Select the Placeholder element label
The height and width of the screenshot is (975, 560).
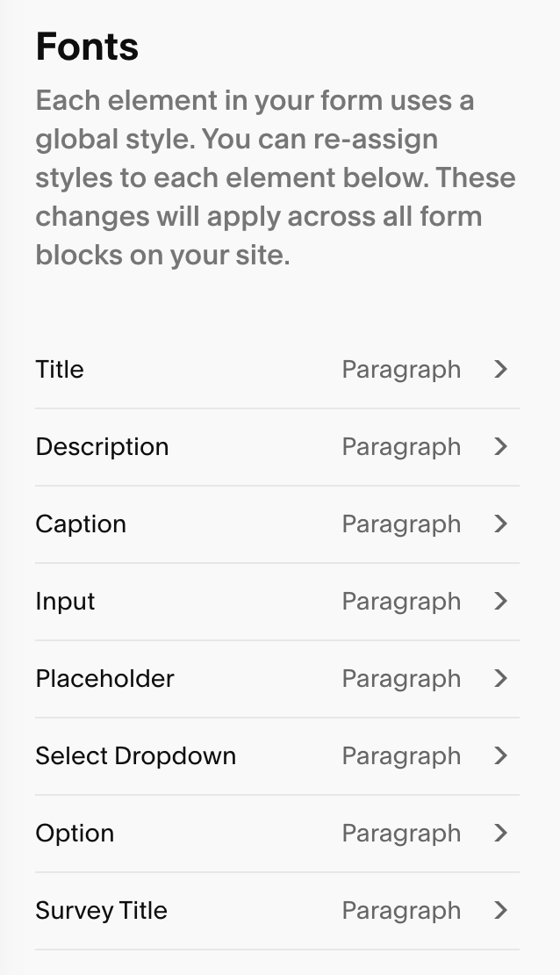pos(105,678)
